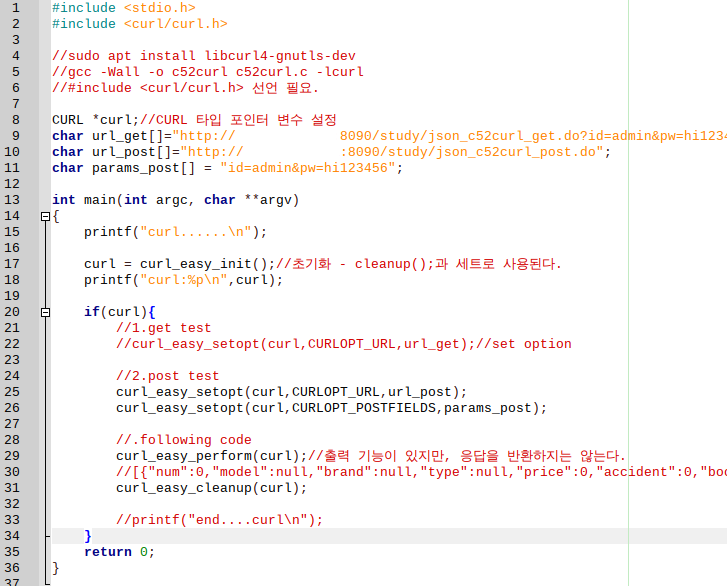Click the '//1.get test' comment
Viewport: 727px width, 586px height.
click(164, 328)
